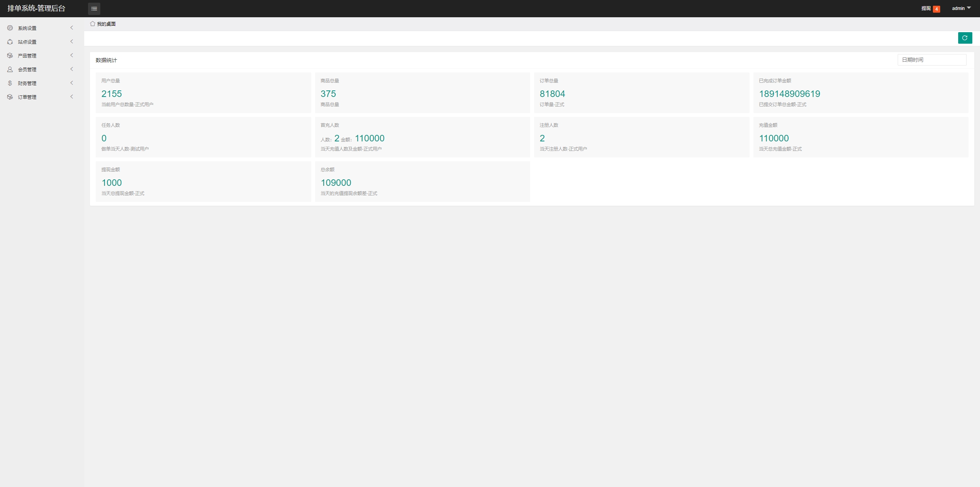The height and width of the screenshot is (487, 980).
Task: Click the 日期时间 date input field
Action: (x=931, y=60)
